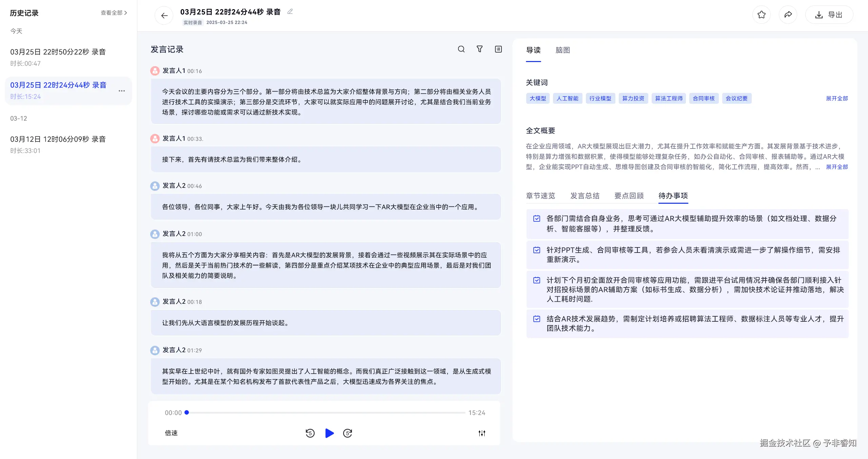Switch to the 脑图 tab
868x459 pixels.
click(563, 50)
